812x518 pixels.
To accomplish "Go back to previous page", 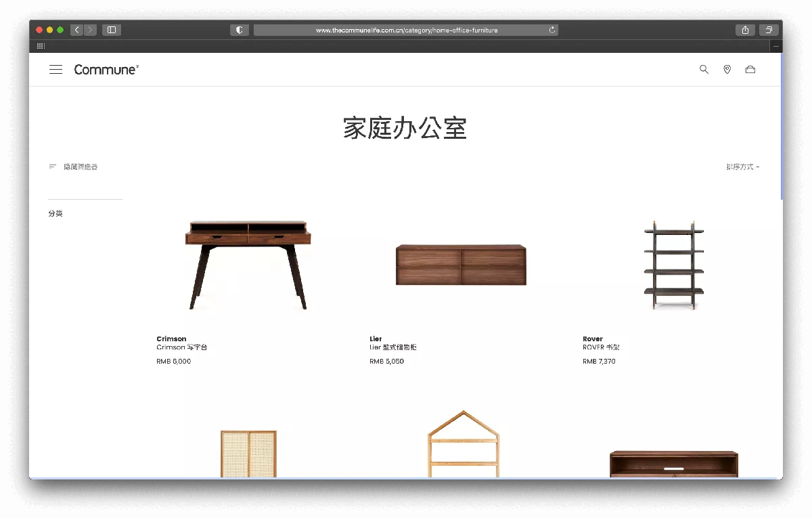I will [x=76, y=30].
